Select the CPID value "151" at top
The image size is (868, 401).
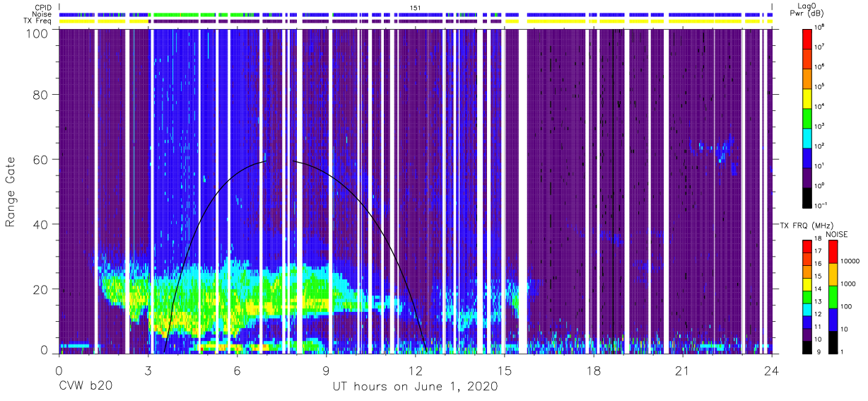tap(416, 8)
